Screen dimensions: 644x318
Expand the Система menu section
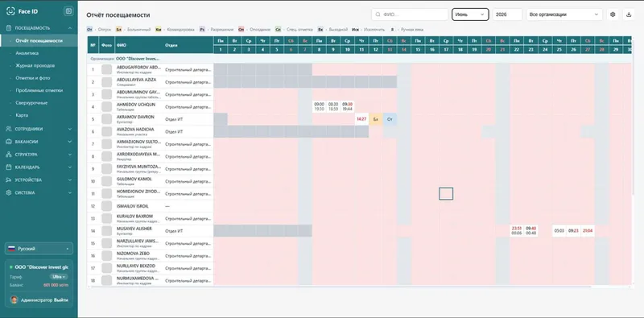pos(70,192)
